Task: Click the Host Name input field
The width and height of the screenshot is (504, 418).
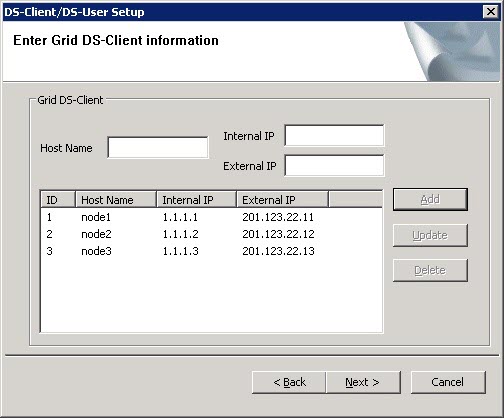Action: click(158, 147)
